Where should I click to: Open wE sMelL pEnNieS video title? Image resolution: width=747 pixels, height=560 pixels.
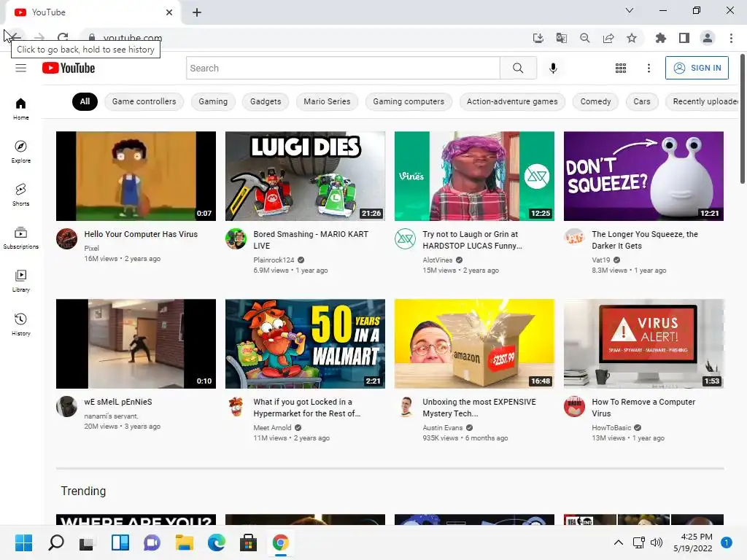coord(118,402)
